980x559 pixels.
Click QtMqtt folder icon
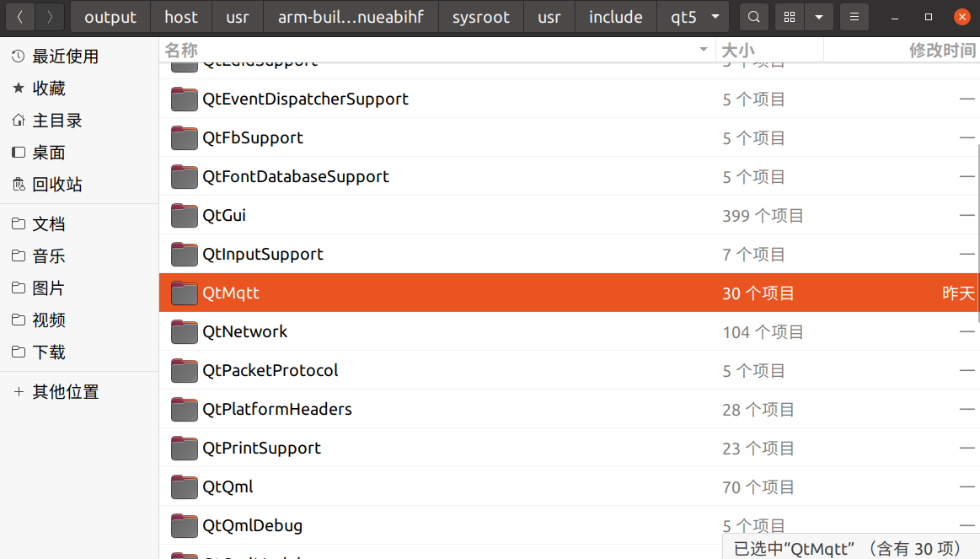coord(185,293)
